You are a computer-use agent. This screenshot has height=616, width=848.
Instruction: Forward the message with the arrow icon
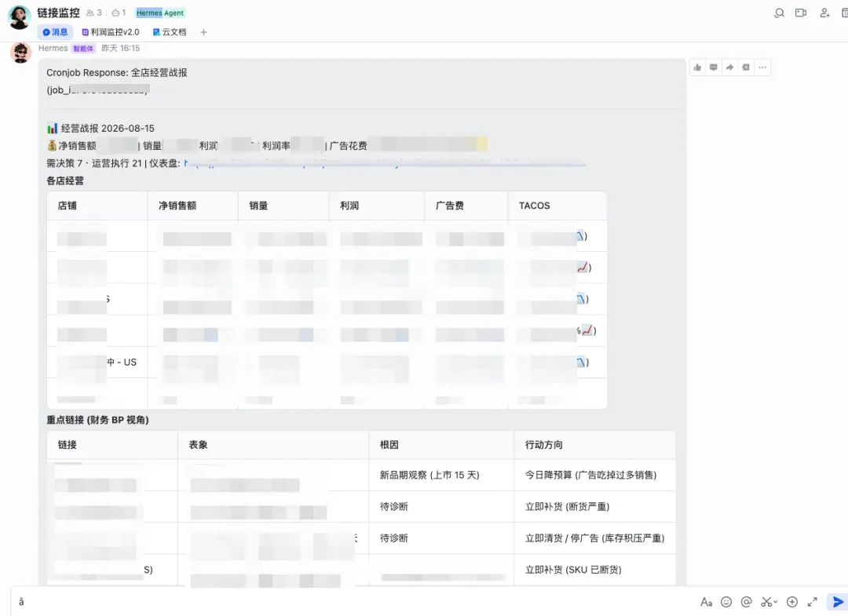pyautogui.click(x=730, y=67)
